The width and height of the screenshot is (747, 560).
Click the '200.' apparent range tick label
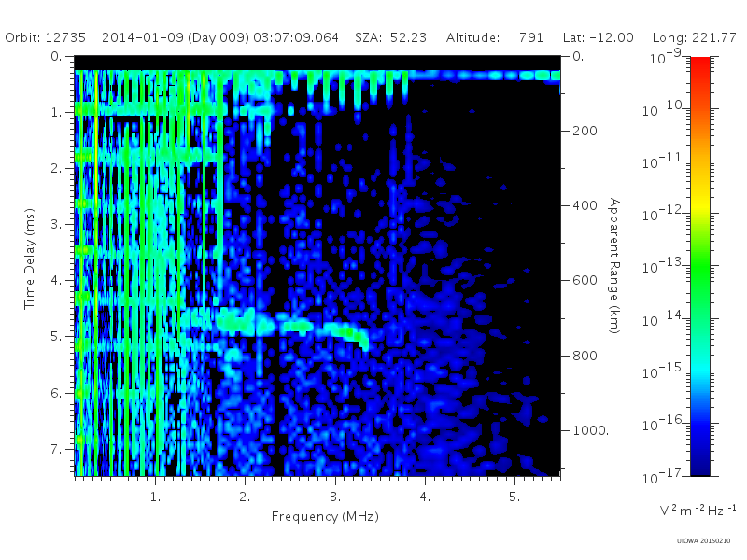point(586,131)
